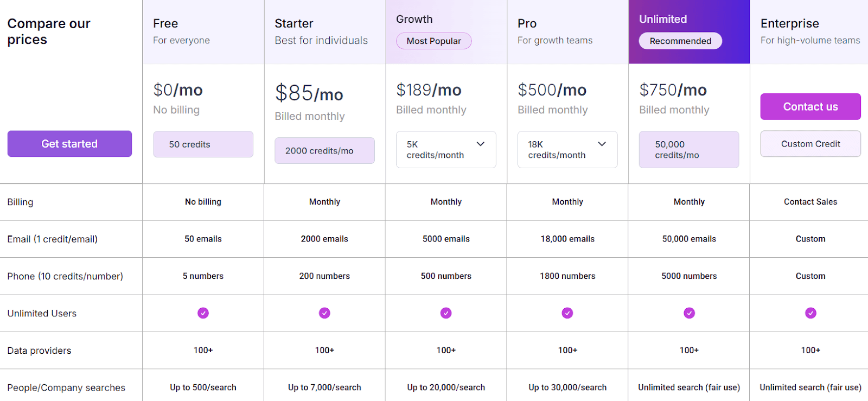Screen dimensions: 868x401
Task: Click Unlimited Users checkmark in Unlimited column
Action: (689, 313)
